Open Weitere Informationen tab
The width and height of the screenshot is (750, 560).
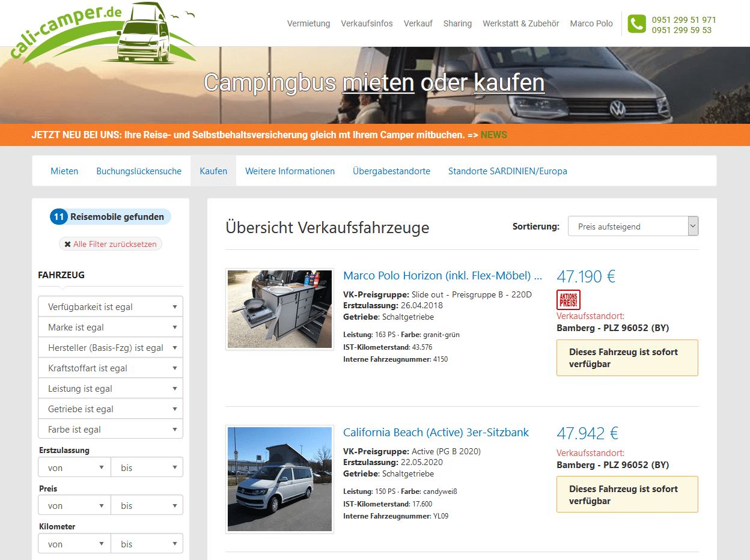tap(290, 171)
